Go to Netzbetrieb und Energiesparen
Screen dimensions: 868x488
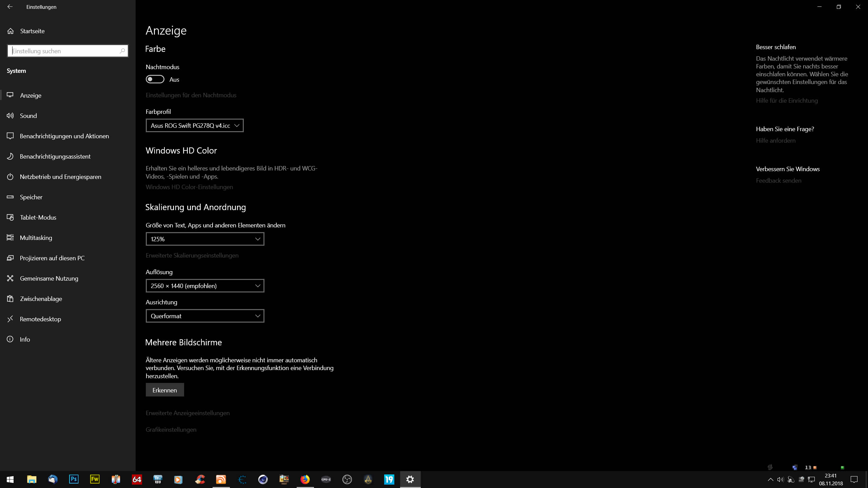click(60, 177)
